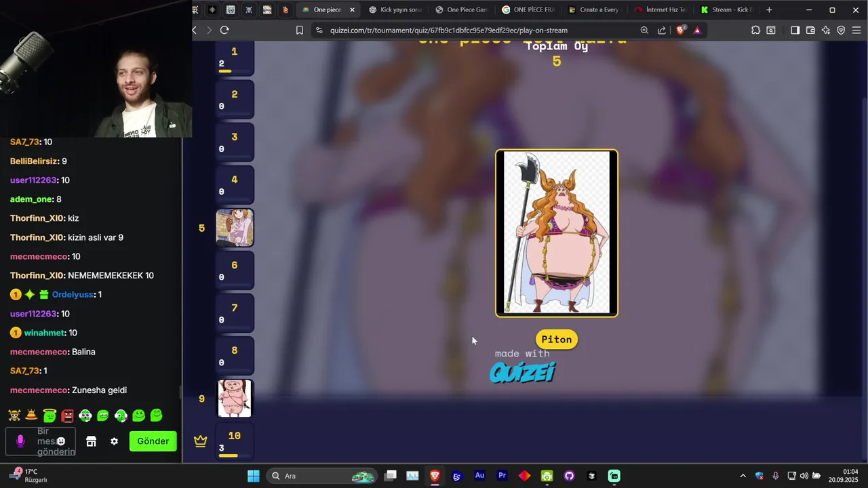Click adem_one username in chat
This screenshot has width=868, height=488.
pyautogui.click(x=31, y=199)
